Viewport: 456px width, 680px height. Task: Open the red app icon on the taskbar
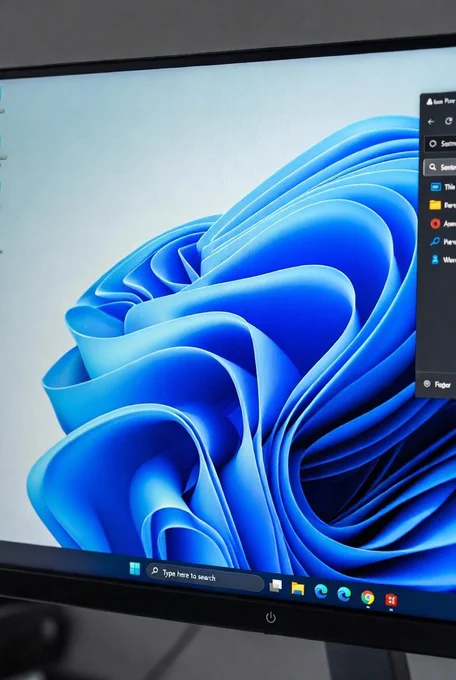pyautogui.click(x=391, y=600)
